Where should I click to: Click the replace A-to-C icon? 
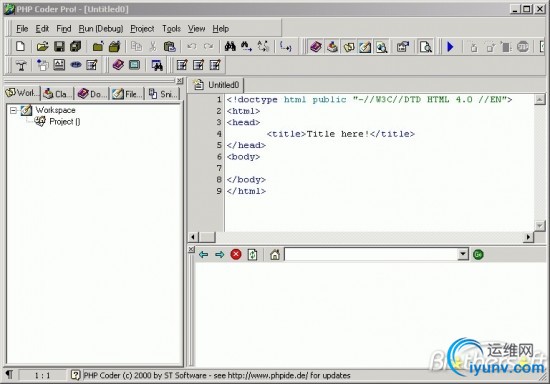pyautogui.click(x=263, y=46)
